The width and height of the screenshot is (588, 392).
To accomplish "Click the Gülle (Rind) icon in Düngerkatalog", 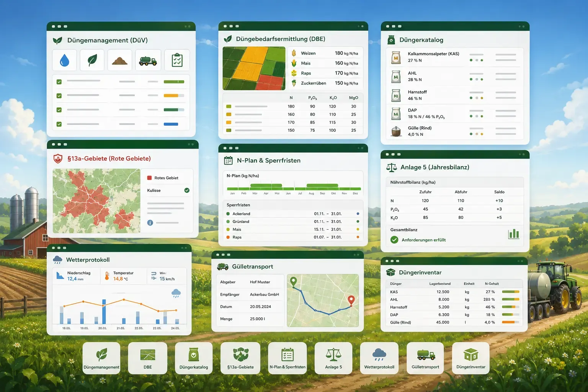I will [396, 131].
